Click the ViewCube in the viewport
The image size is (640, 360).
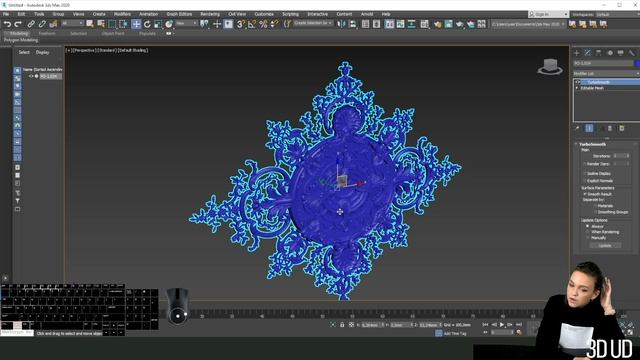click(550, 66)
